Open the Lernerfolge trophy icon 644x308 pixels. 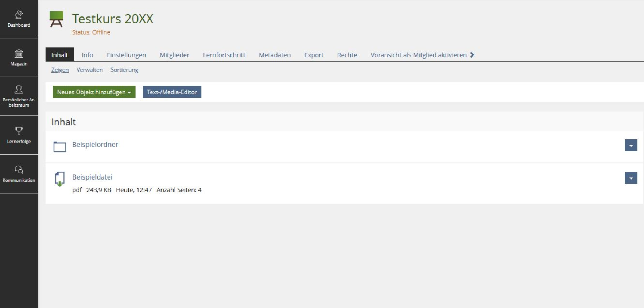coord(19,131)
